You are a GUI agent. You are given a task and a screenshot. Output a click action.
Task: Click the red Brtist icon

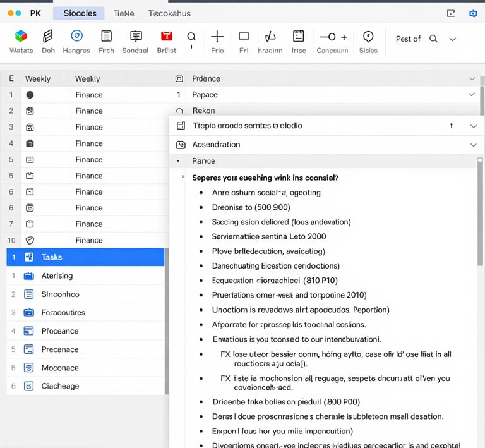[166, 37]
